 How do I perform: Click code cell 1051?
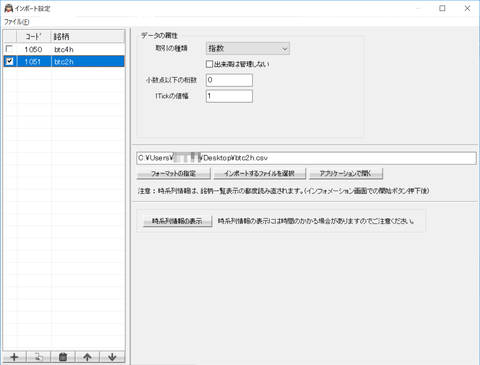33,62
